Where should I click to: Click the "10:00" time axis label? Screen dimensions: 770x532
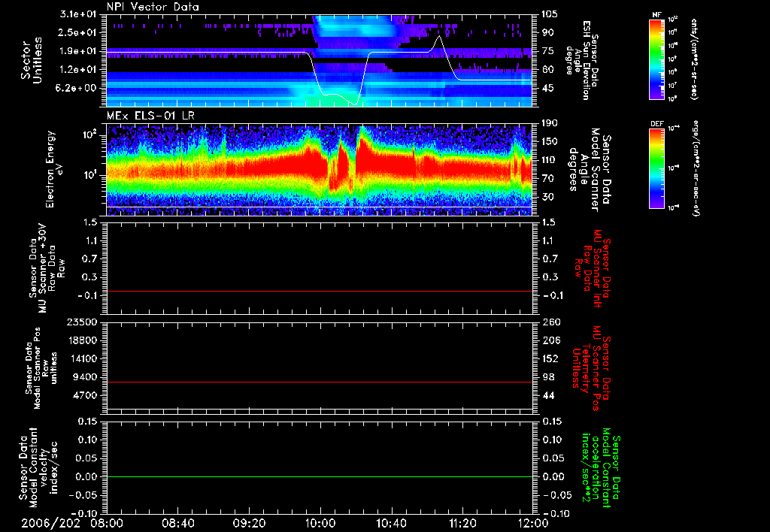pyautogui.click(x=320, y=523)
